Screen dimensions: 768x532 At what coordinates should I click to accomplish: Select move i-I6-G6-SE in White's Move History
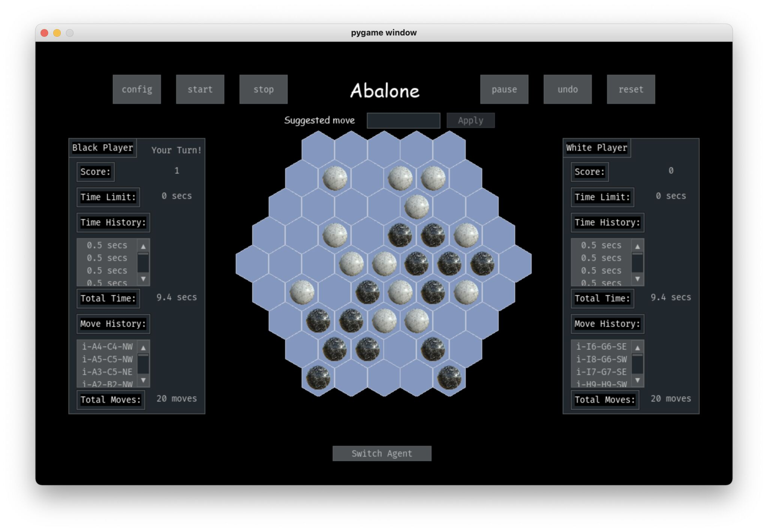pos(601,347)
